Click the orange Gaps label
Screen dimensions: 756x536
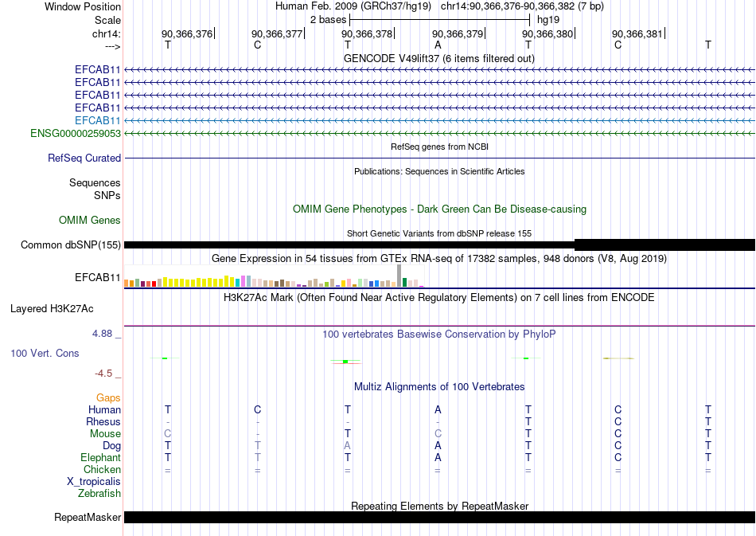[x=108, y=397]
